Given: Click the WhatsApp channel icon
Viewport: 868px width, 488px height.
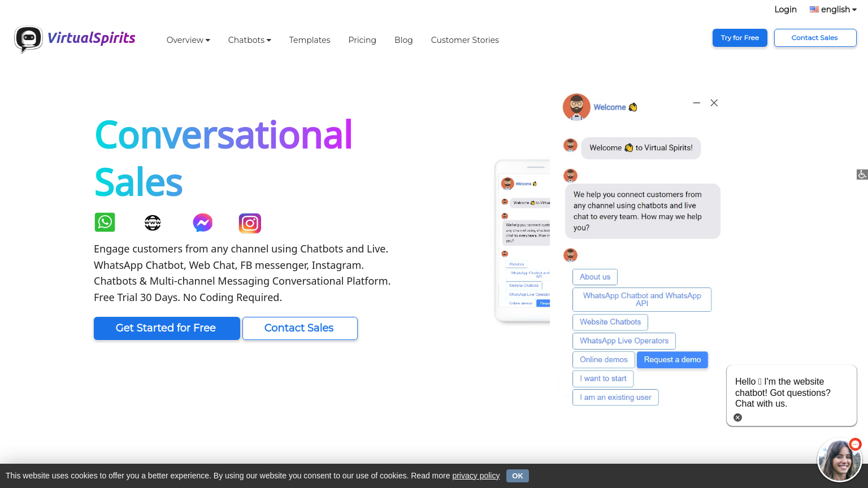Looking at the screenshot, I should [x=105, y=223].
